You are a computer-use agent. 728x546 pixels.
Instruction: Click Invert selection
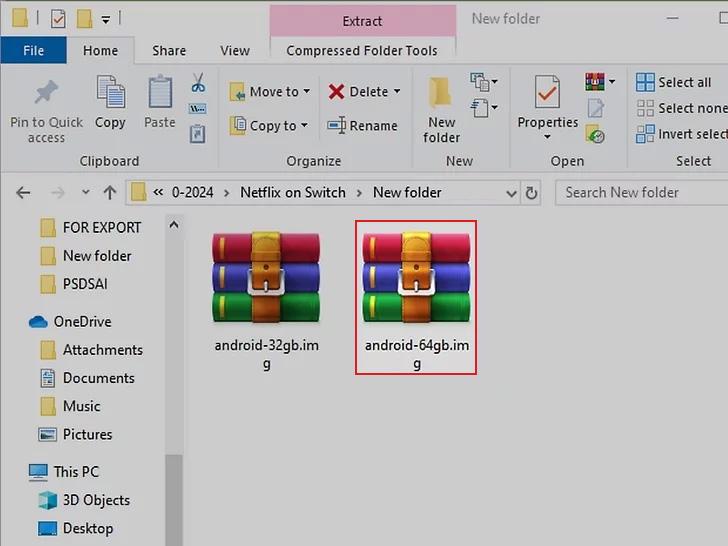pyautogui.click(x=681, y=134)
